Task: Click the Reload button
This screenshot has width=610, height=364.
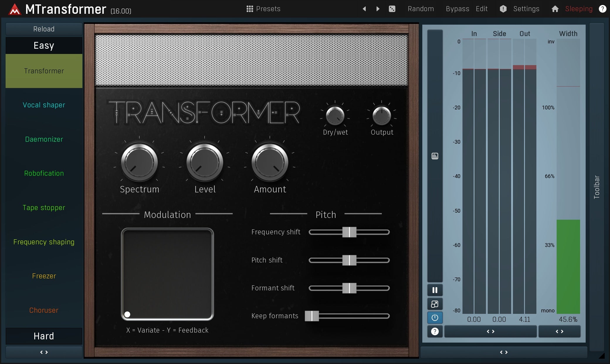Action: pos(44,29)
